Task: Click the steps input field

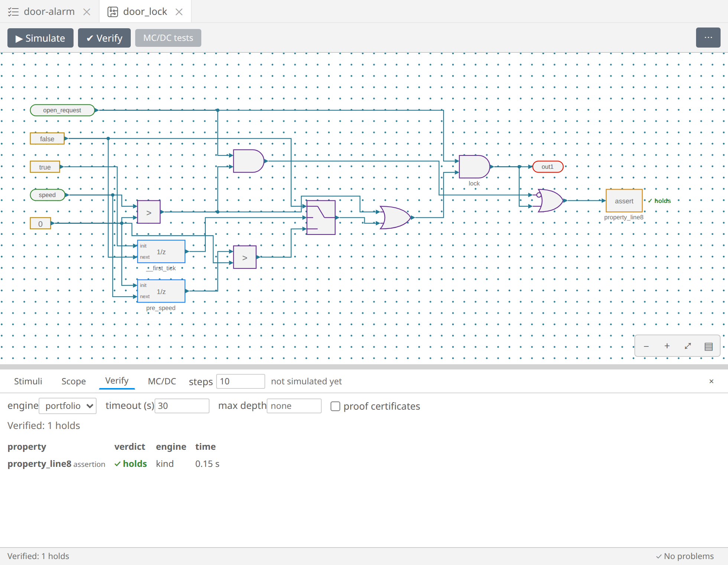Action: [240, 381]
